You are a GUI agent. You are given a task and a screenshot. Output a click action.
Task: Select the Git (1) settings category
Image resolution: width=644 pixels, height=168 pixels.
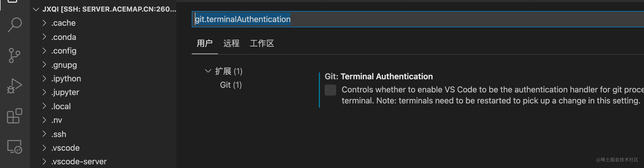click(231, 85)
